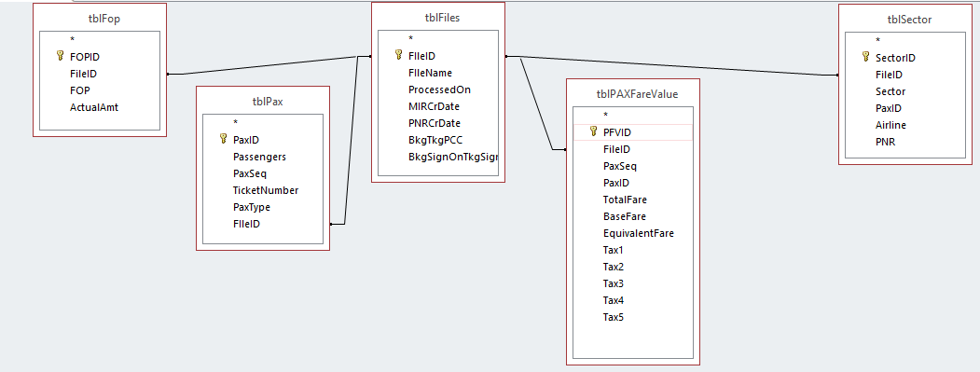980x372 pixels.
Task: Select the join line from tblPax to tblFiles
Action: (x=351, y=141)
